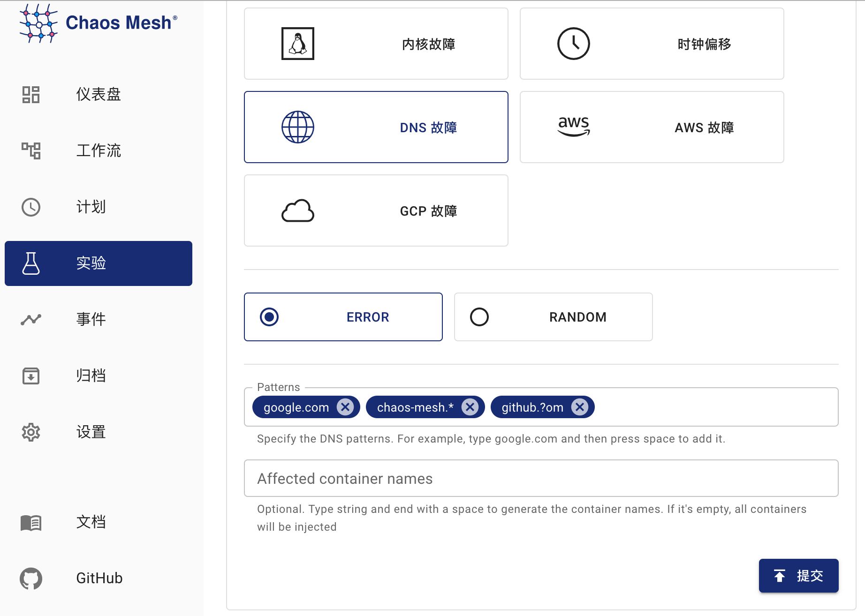Click the Chaos Mesh logo
Screen dimensions: 865x616
[x=98, y=23]
